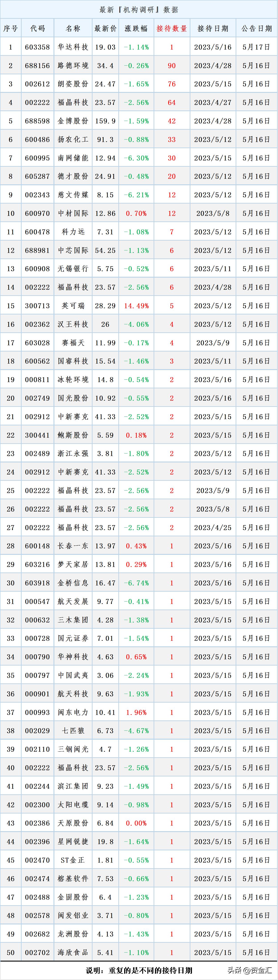
Task: Select stock name 星网锐捷
Action: point(73,842)
